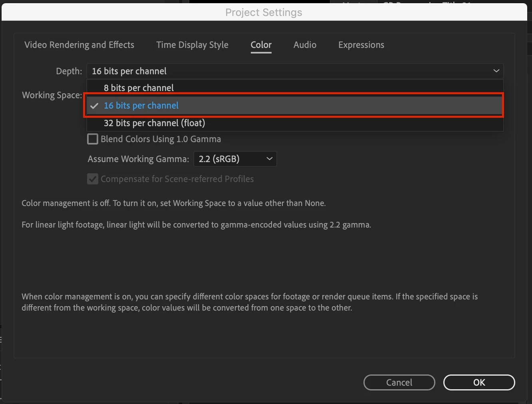This screenshot has height=404, width=532.
Task: Confirm settings with OK button
Action: pos(479,382)
